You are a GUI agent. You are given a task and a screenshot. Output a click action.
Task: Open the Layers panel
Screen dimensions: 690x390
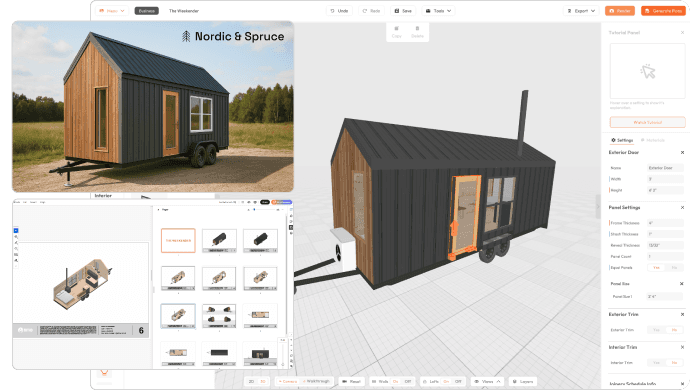[523, 381]
